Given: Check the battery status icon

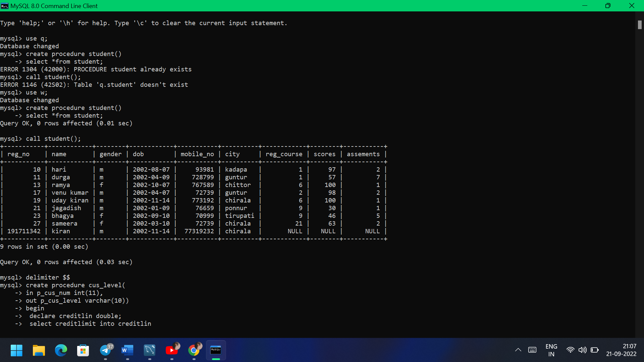Looking at the screenshot, I should [x=595, y=350].
